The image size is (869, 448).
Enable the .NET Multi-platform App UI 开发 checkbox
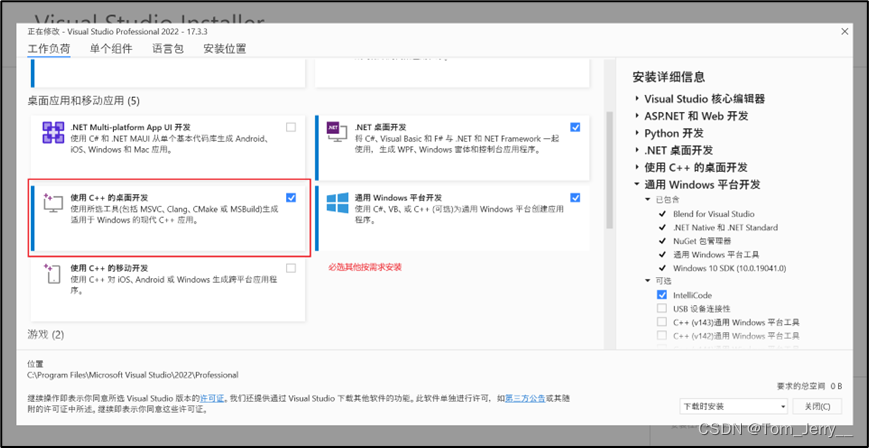(291, 128)
